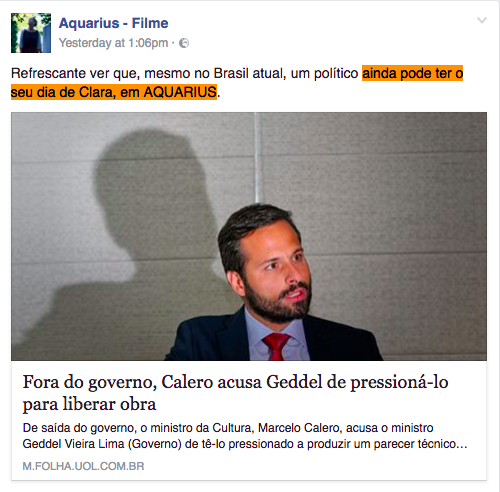Click the highlighted 'seu dia de Clara, em AQUARIUS'

coord(114,92)
